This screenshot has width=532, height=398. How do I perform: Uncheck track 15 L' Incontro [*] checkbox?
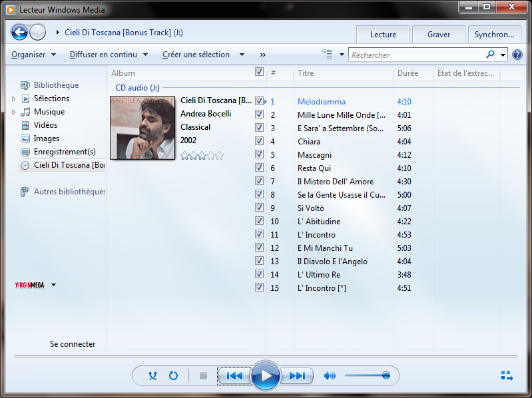pos(259,288)
